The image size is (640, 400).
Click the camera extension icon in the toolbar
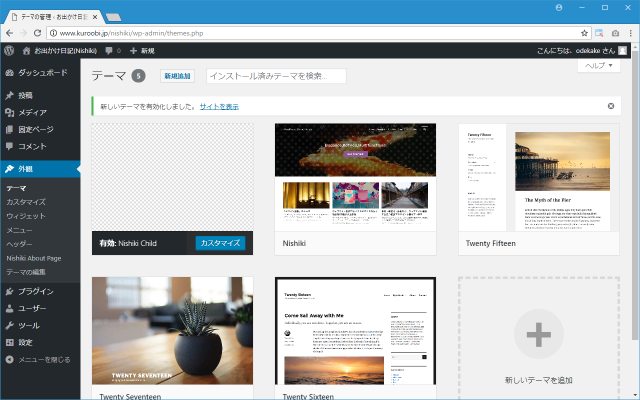[x=615, y=33]
